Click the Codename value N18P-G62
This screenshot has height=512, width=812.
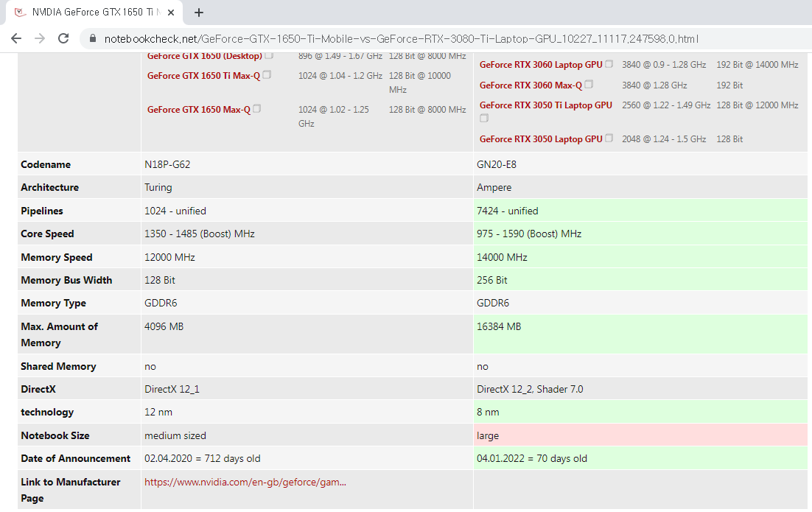[x=167, y=164]
